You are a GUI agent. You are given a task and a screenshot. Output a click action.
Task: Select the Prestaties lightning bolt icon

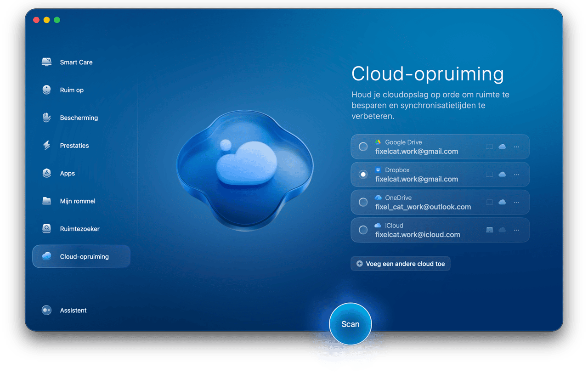[x=46, y=146]
